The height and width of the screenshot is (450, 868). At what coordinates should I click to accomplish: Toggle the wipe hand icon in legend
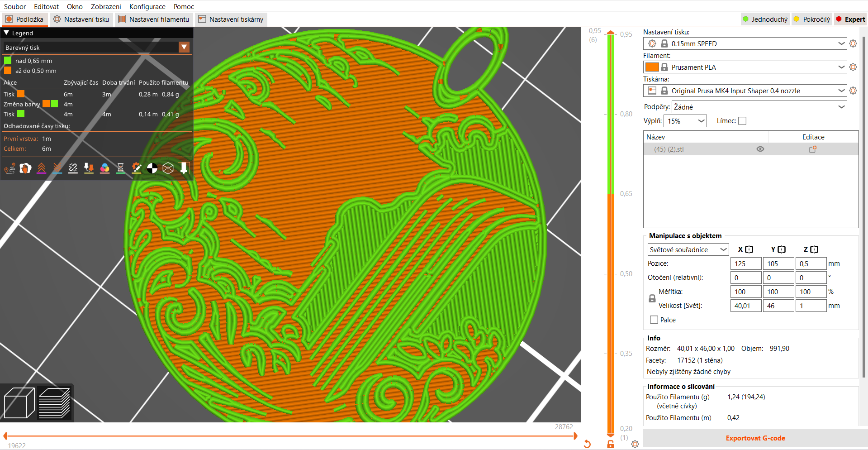click(25, 168)
